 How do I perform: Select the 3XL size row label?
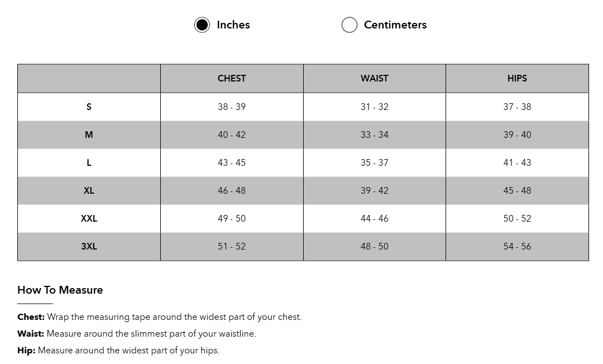coord(89,246)
